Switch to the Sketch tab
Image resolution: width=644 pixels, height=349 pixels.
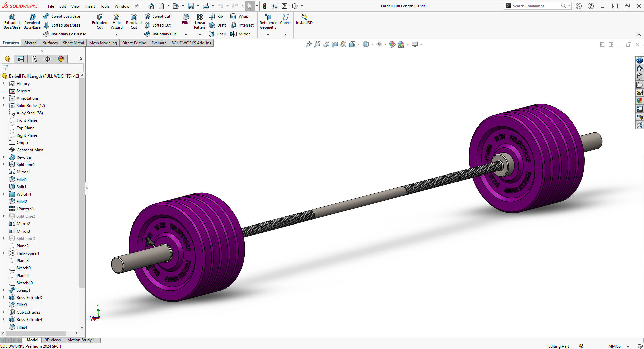pos(31,43)
